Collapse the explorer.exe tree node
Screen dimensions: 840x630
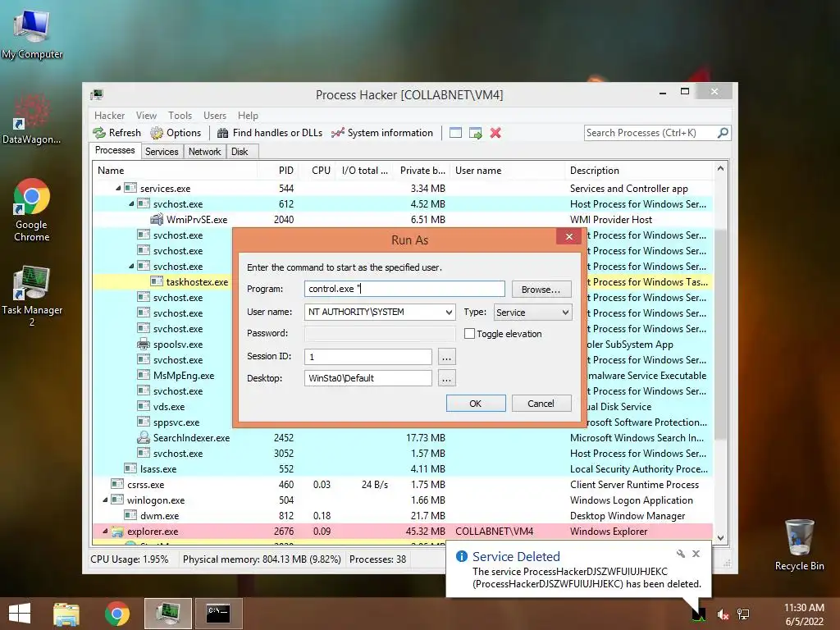(x=105, y=532)
